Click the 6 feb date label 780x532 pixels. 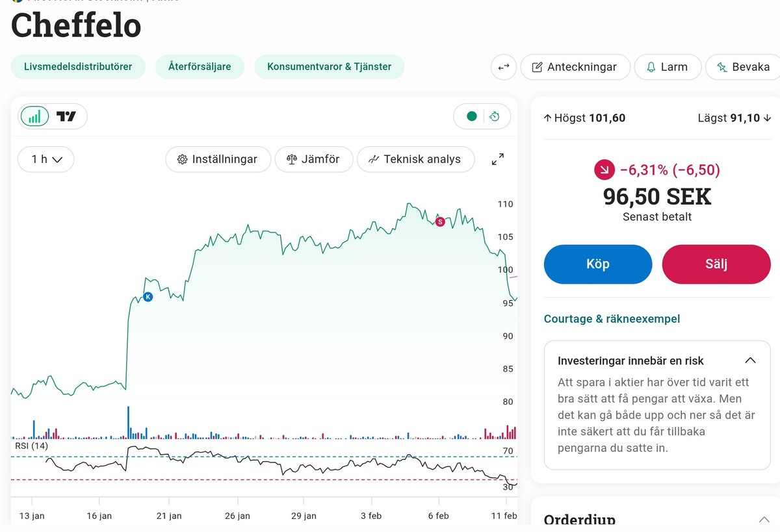pyautogui.click(x=438, y=516)
